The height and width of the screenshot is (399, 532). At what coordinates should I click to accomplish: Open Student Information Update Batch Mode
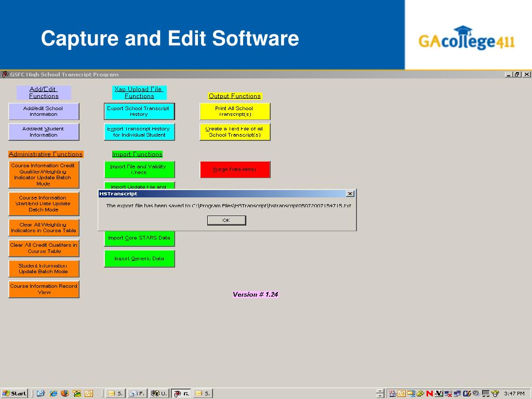tap(44, 269)
